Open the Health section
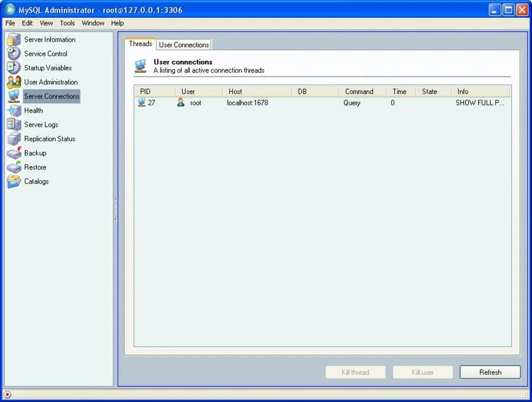This screenshot has height=402, width=532. 34,111
